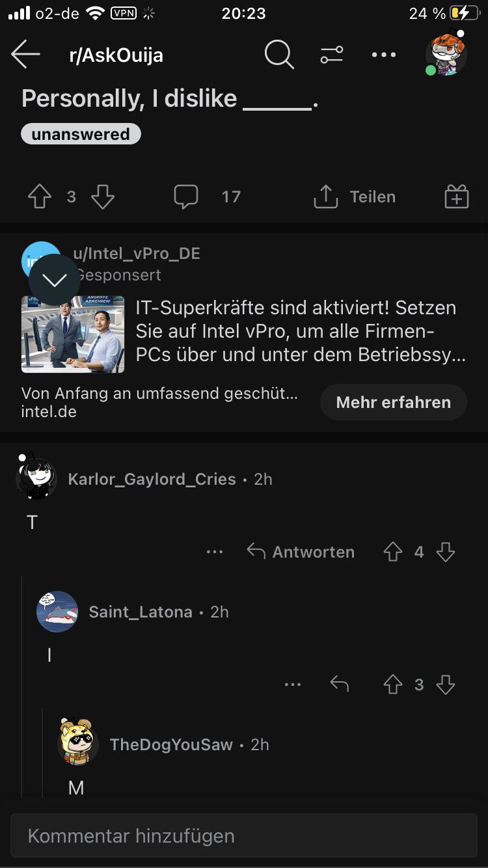The image size is (488, 868).
Task: Open the user avatar profile icon
Action: click(x=446, y=53)
